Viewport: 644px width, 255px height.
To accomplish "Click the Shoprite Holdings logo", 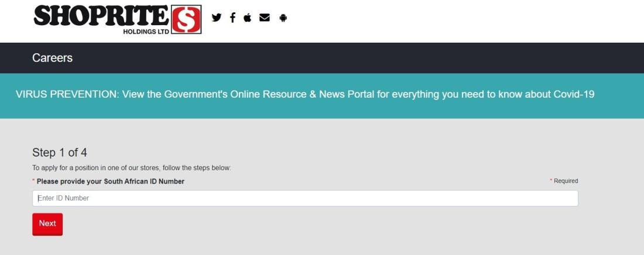I will 118,19.
